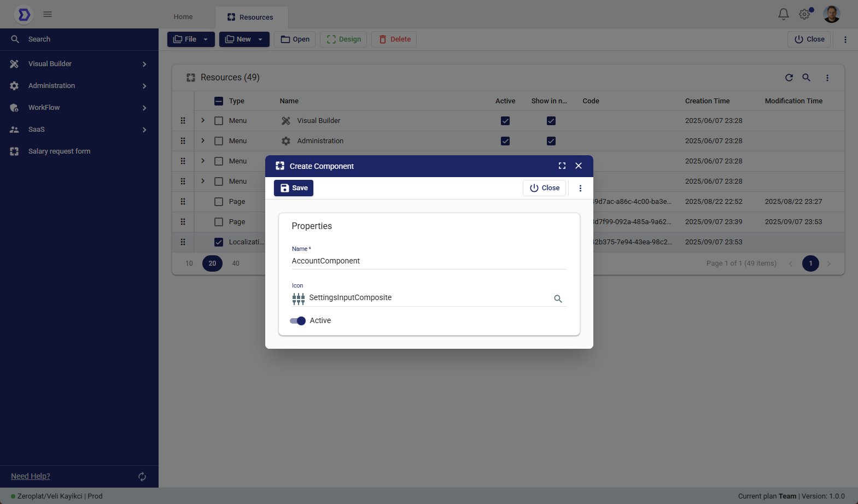This screenshot has width=858, height=504.
Task: Open the dialog's three-dot more options menu
Action: [580, 188]
